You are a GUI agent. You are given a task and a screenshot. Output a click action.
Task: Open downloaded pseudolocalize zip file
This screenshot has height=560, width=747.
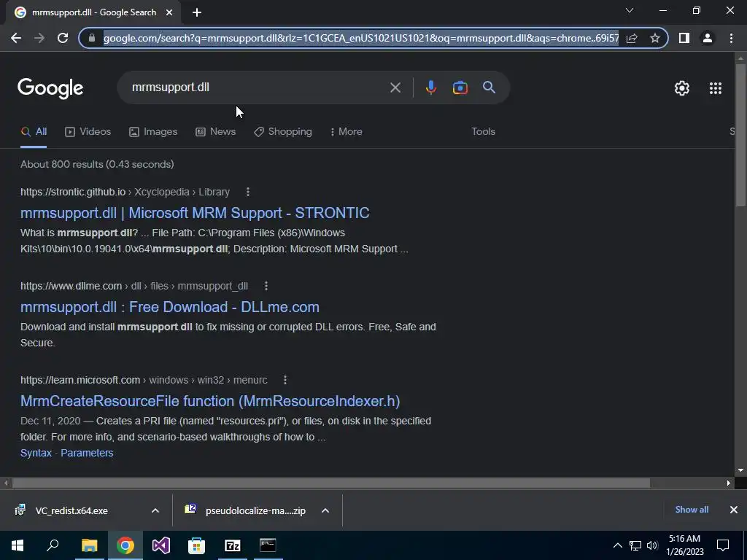click(255, 510)
